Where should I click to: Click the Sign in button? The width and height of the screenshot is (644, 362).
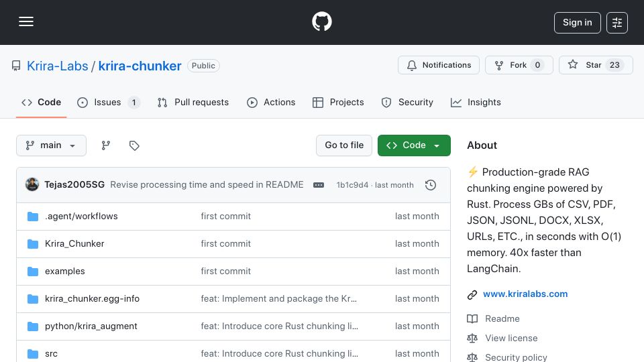click(x=577, y=23)
